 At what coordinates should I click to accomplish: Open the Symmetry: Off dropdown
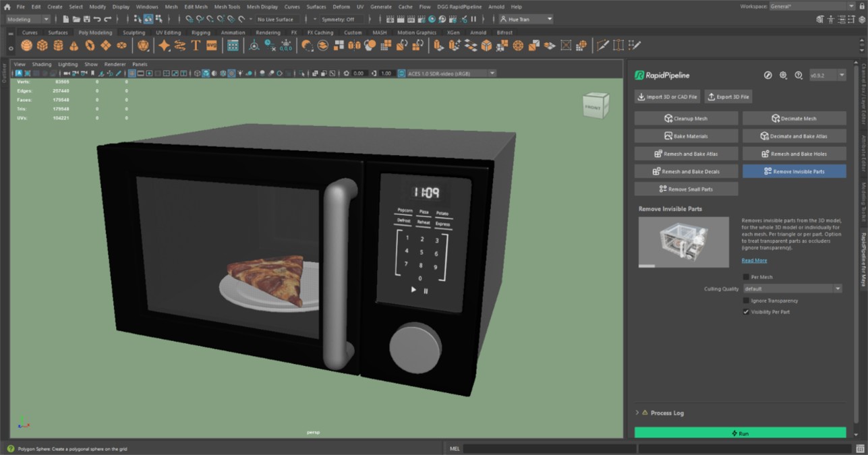[343, 20]
